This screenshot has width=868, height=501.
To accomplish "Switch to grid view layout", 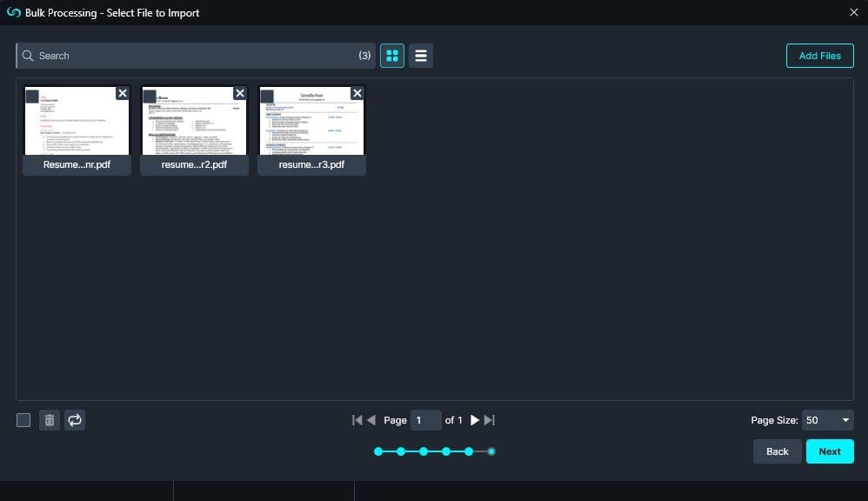I will click(392, 55).
